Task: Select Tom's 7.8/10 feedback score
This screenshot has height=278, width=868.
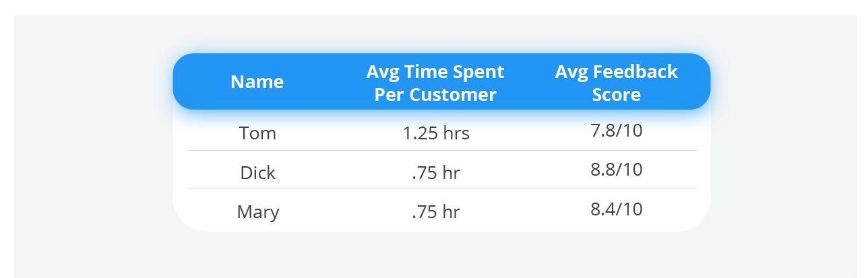Action: tap(616, 131)
